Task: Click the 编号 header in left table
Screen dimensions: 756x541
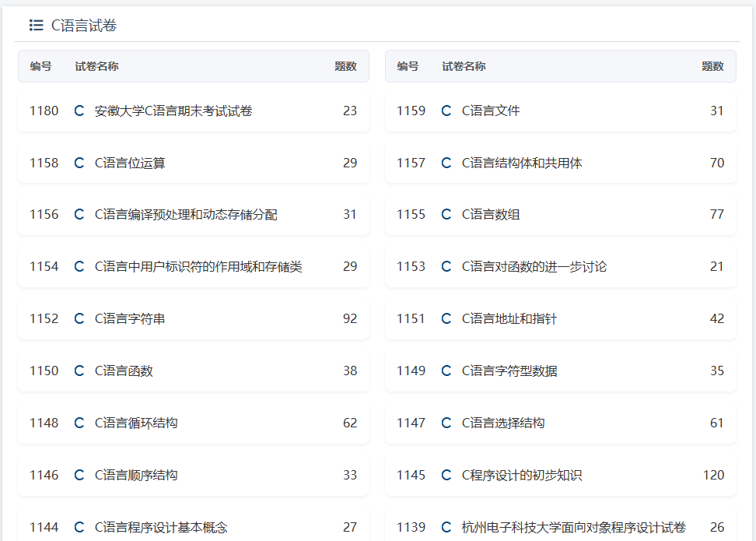Action: point(40,66)
